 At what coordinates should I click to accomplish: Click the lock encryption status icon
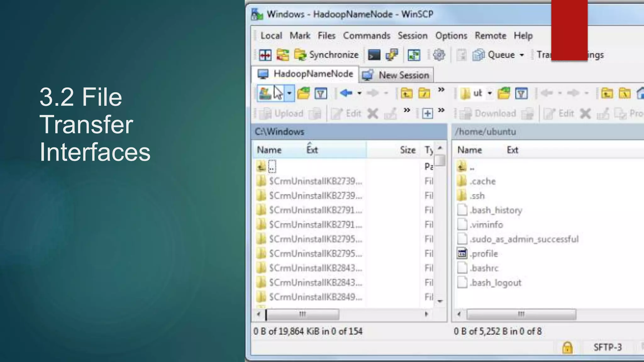[x=567, y=348]
